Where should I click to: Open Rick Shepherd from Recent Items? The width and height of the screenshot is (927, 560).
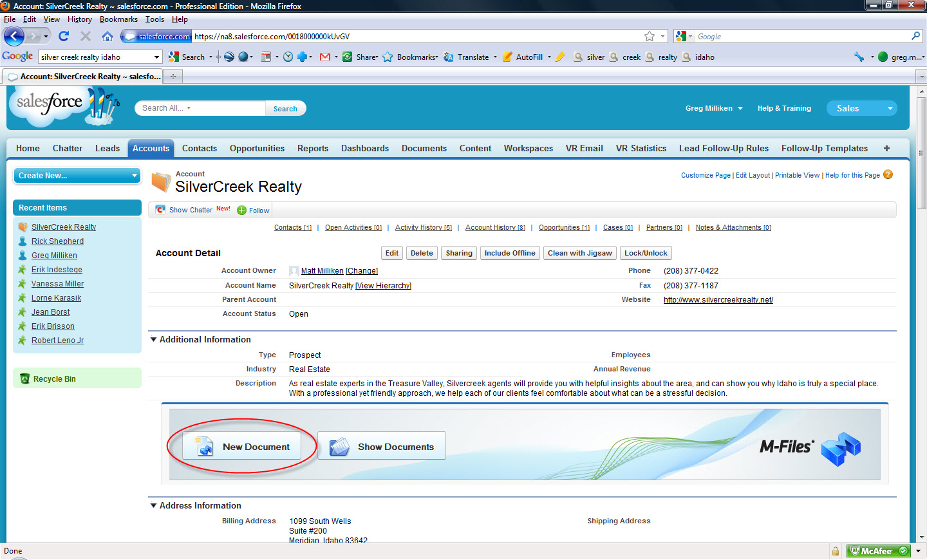[x=57, y=241]
